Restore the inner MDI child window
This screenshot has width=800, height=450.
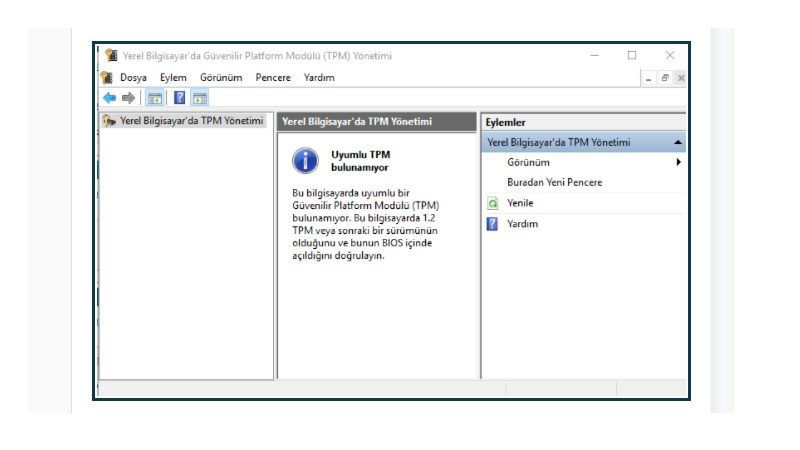pos(664,78)
